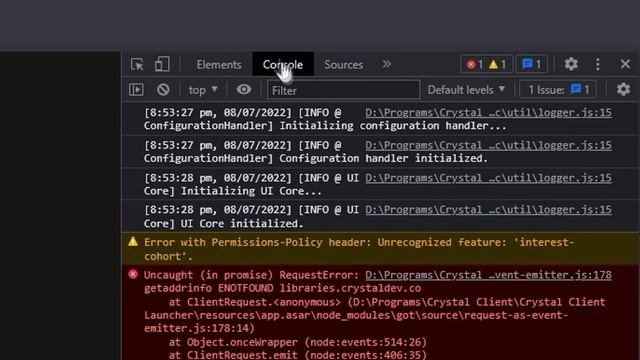640x360 pixels.
Task: Click the blue issues counter badge
Action: tap(531, 64)
